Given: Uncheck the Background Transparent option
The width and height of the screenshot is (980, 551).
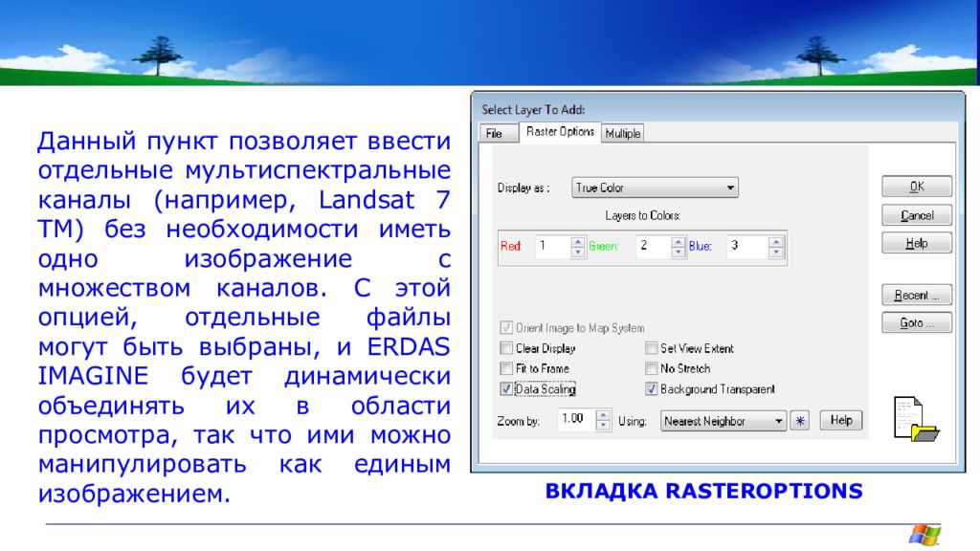Looking at the screenshot, I should point(652,389).
